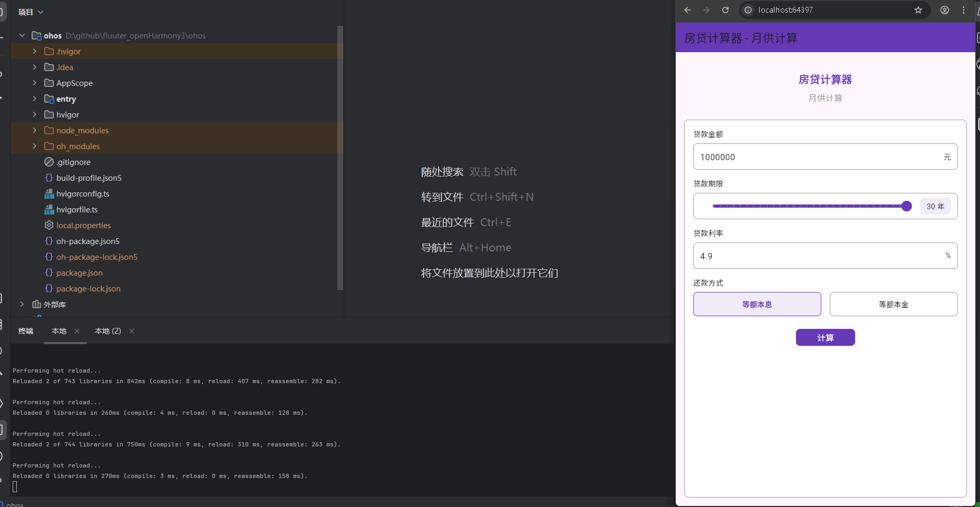Click the 贷款金额 input field
This screenshot has height=507, width=980.
pos(825,157)
